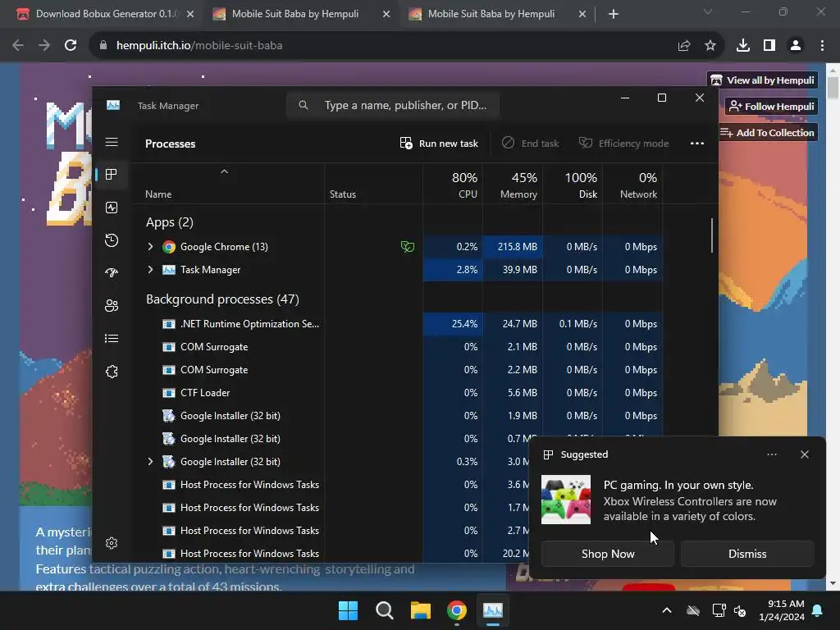Image resolution: width=840 pixels, height=630 pixels.
Task: Sort processes by CPU column
Action: pos(453,185)
